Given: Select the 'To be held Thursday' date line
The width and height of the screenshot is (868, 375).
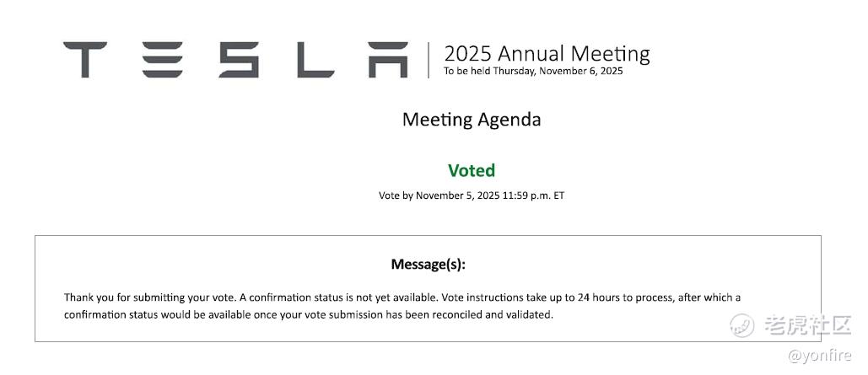Looking at the screenshot, I should pos(533,71).
